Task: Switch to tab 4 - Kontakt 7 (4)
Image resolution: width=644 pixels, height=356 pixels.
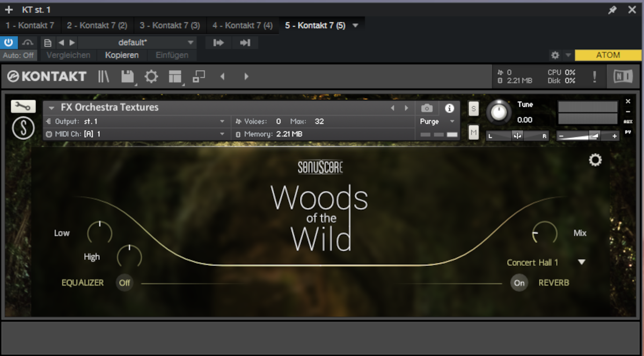Action: [243, 25]
